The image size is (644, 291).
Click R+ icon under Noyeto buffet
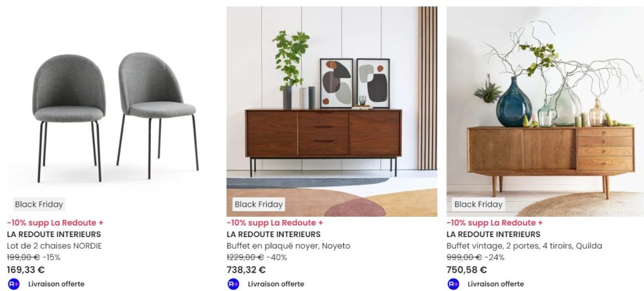coord(233,284)
